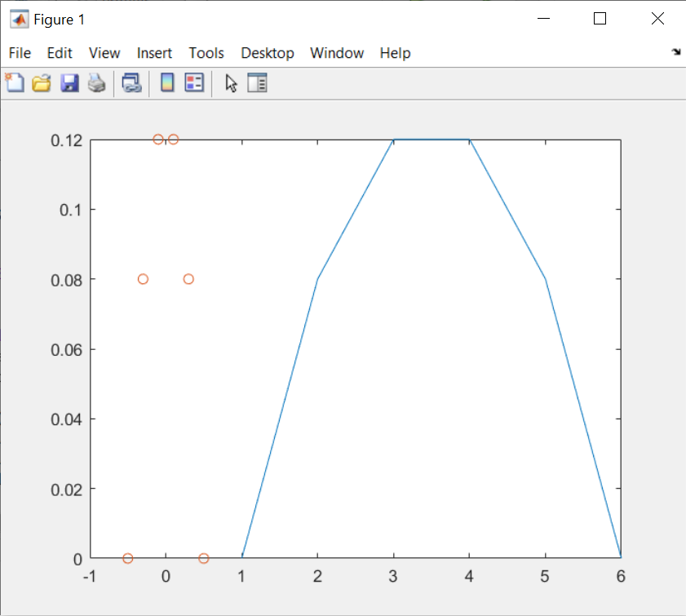Viewport: 686px width, 616px height.
Task: Toggle plot edit mode with the arrow tool
Action: point(231,82)
